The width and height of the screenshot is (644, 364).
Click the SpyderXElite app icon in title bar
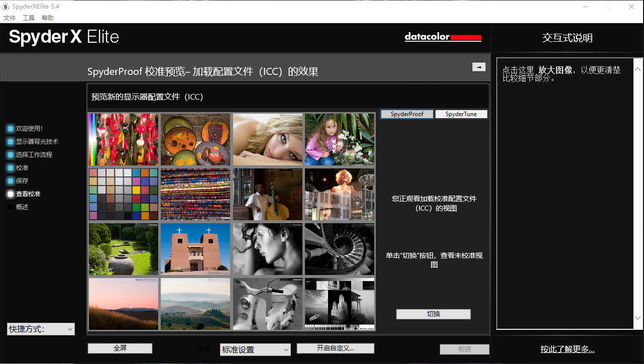(x=6, y=7)
